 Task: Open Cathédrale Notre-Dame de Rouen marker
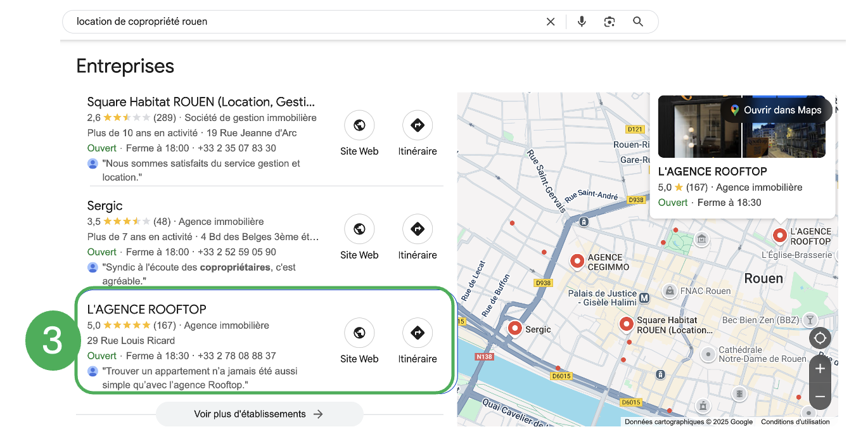pyautogui.click(x=708, y=354)
